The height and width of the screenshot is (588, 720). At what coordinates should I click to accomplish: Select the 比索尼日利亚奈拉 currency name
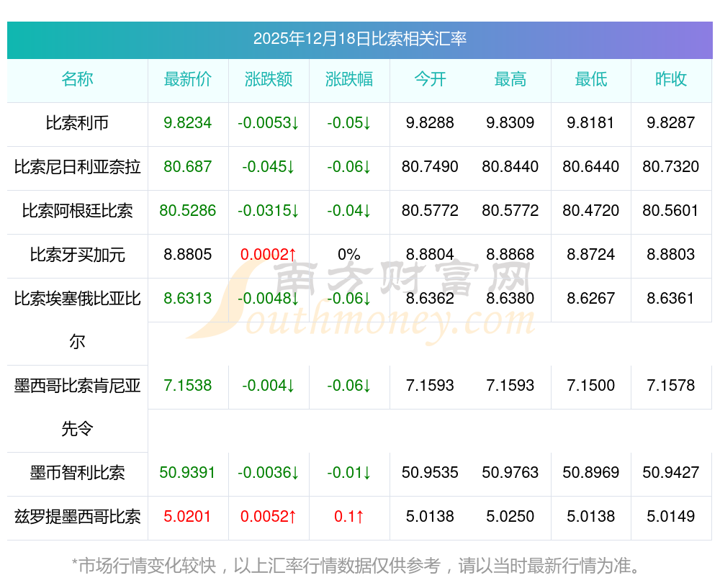coord(77,167)
